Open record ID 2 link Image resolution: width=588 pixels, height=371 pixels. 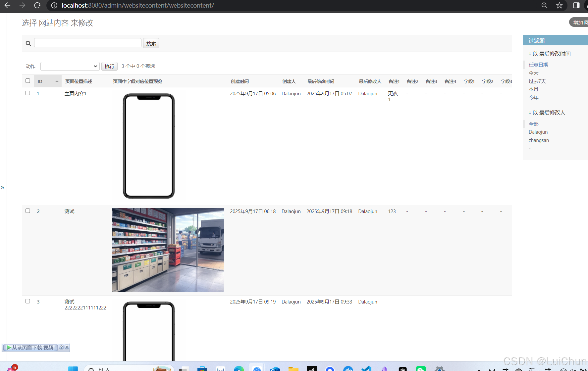click(38, 211)
